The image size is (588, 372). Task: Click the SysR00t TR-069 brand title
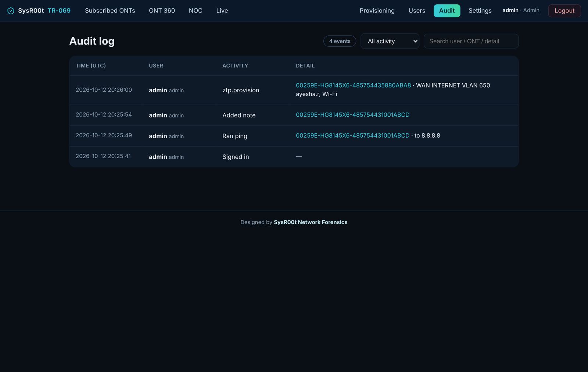coord(44,11)
